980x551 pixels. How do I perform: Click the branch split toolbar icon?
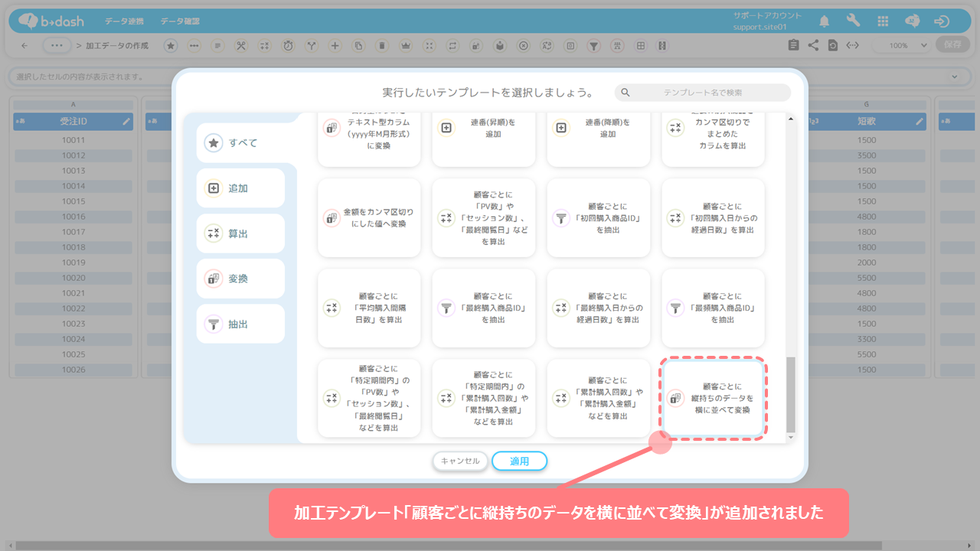coord(312,46)
